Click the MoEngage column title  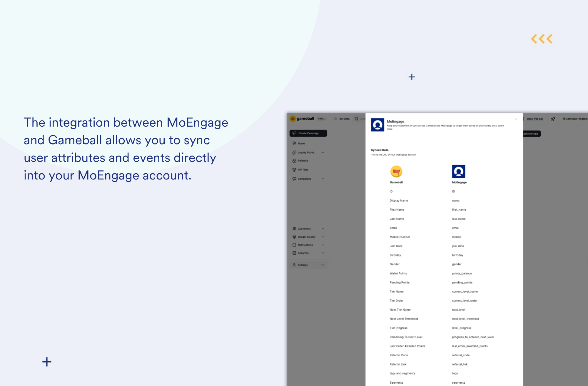tap(459, 182)
